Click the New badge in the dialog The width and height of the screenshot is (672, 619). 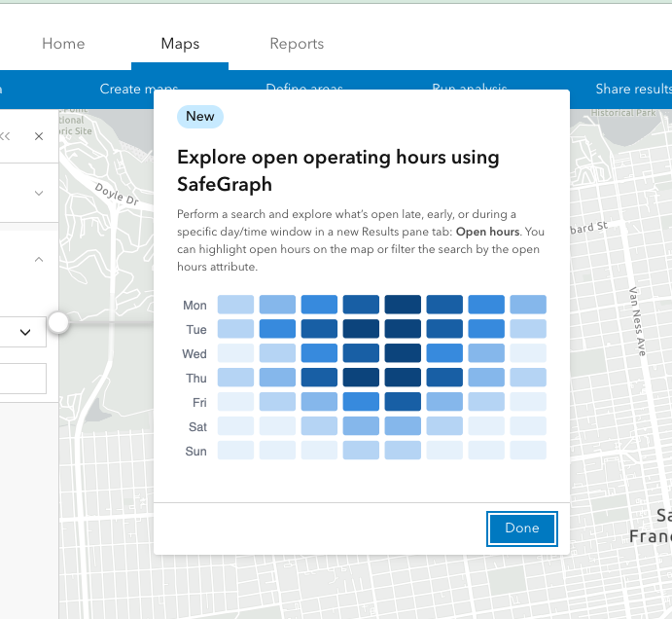pyautogui.click(x=200, y=116)
